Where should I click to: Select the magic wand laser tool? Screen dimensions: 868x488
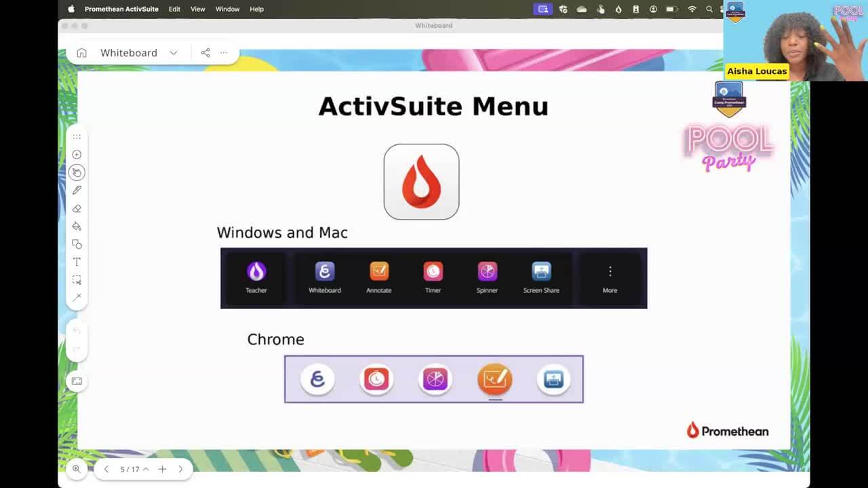pos(77,298)
